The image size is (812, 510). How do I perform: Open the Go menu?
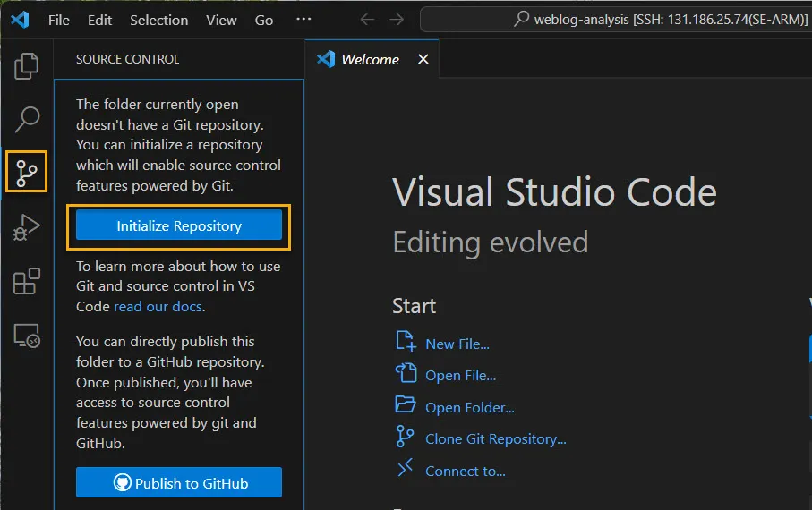point(264,20)
